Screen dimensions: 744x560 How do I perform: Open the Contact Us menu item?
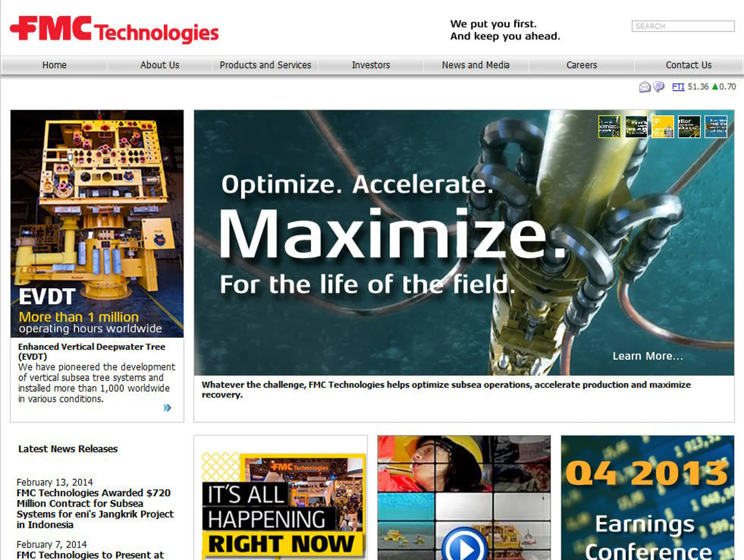tap(689, 65)
